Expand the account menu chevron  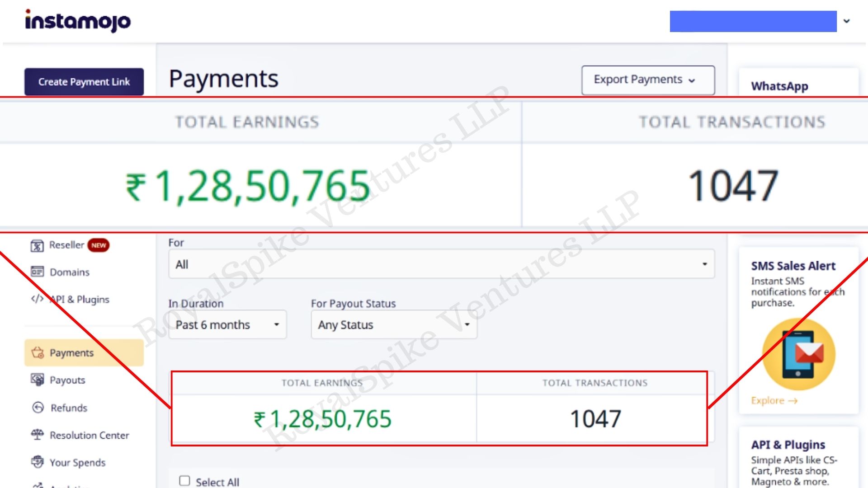[x=847, y=21]
